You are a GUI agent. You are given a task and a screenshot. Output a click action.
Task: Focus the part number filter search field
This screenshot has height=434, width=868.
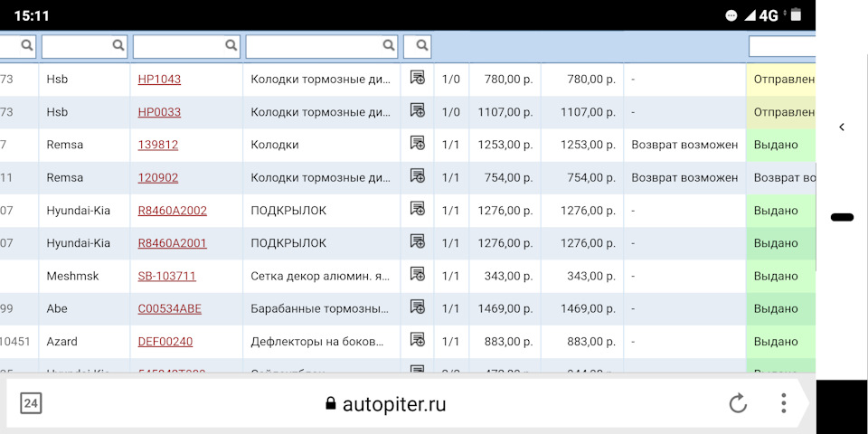[179, 45]
